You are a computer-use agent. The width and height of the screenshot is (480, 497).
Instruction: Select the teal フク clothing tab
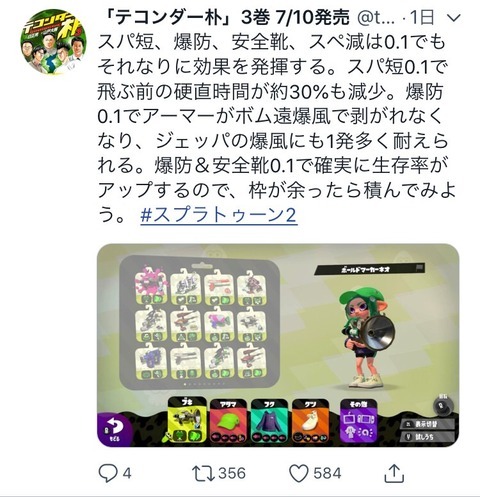coord(269,421)
